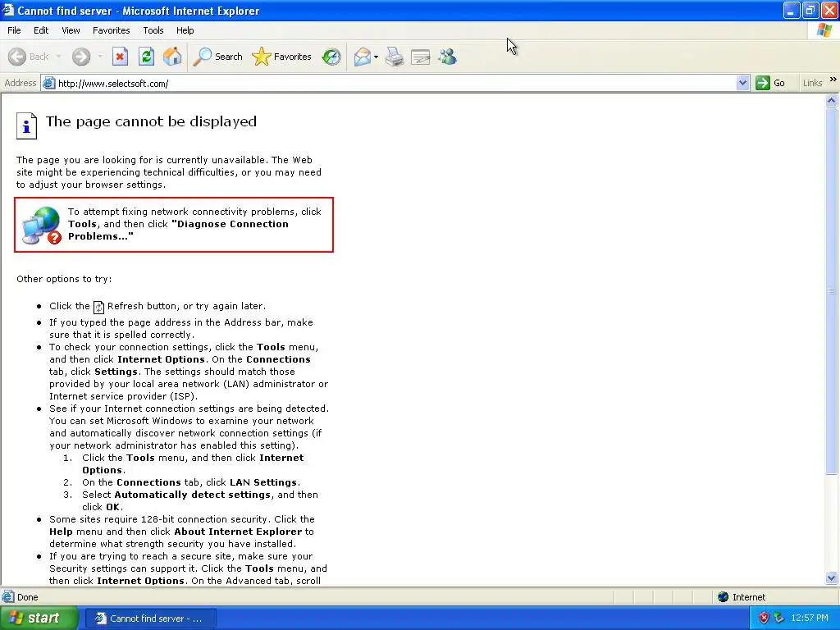Click the heading The page cannot be displayed
840x630 pixels.
click(151, 121)
